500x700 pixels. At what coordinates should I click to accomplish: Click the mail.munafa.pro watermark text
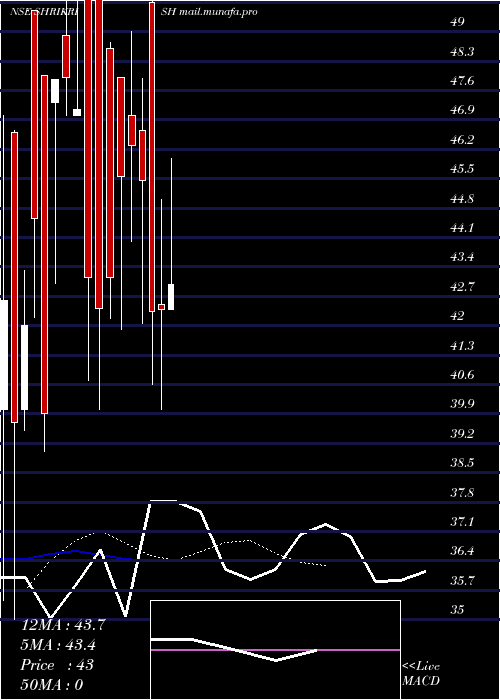218,12
